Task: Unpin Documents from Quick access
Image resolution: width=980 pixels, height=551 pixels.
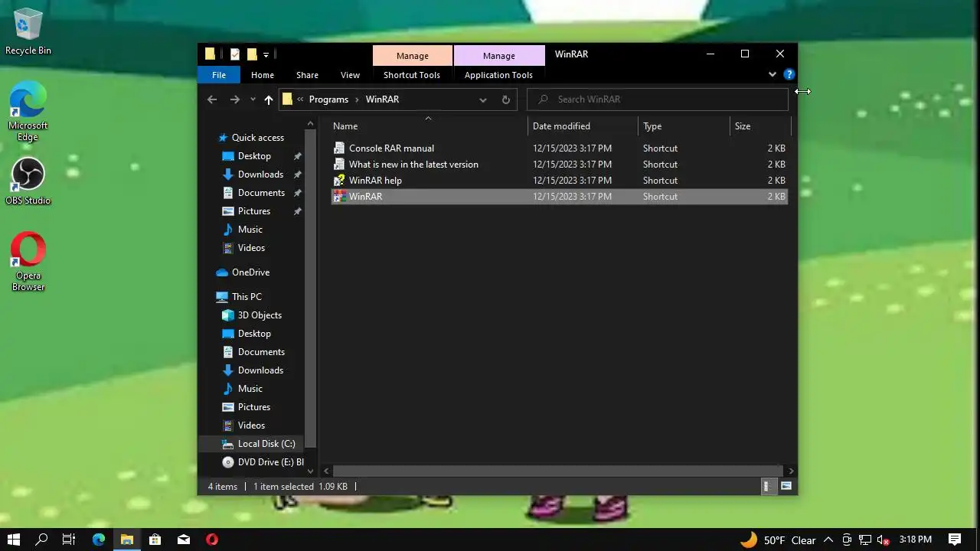Action: (298, 193)
